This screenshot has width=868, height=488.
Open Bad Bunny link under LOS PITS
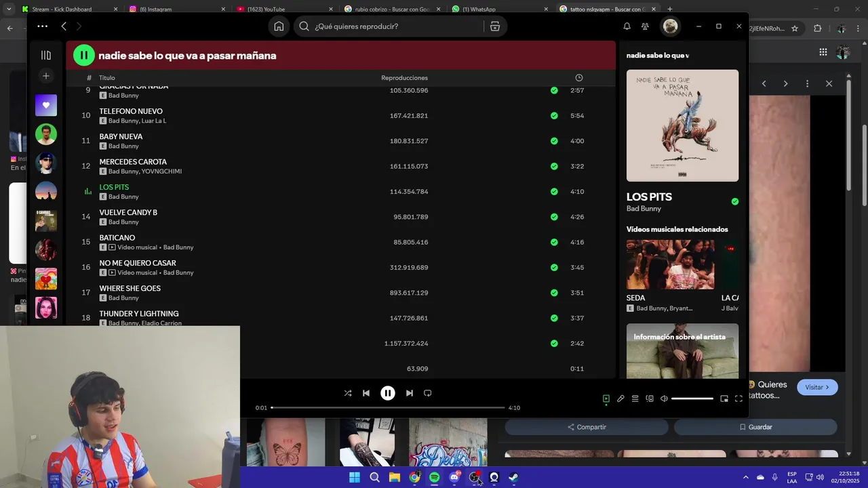point(644,209)
